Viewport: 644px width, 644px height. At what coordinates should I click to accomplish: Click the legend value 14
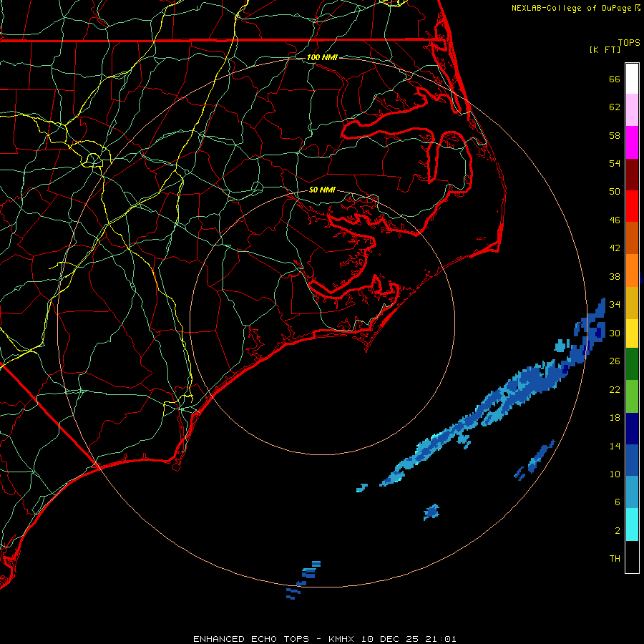click(x=615, y=446)
